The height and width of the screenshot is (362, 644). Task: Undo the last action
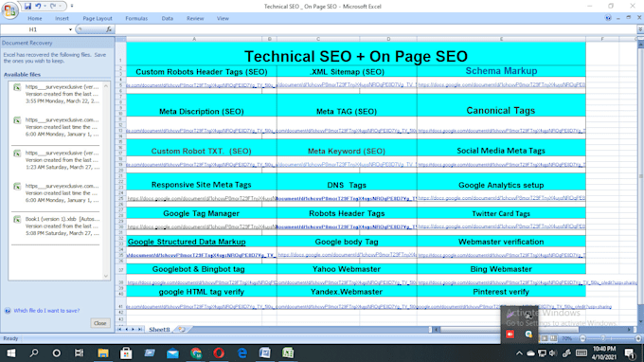pyautogui.click(x=38, y=7)
